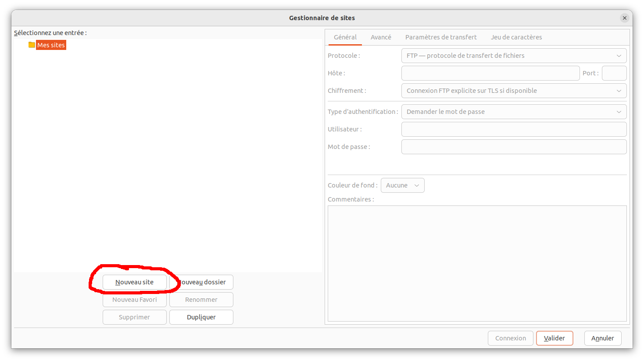Click inside the Commentaires text area

click(477, 263)
